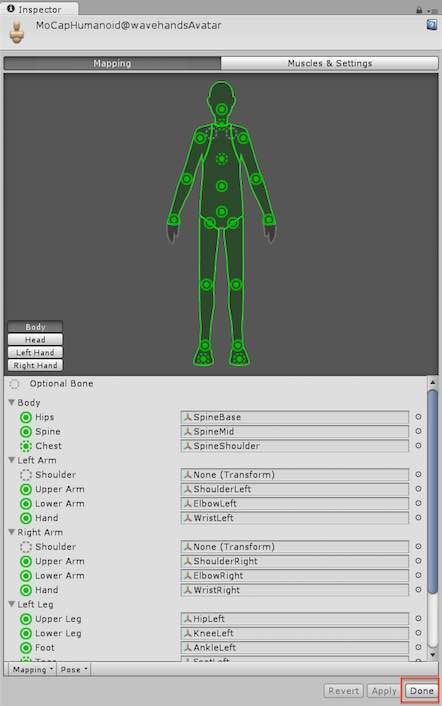Open object picker for ShoulderRight field
This screenshot has width=442, height=706.
pyautogui.click(x=418, y=561)
